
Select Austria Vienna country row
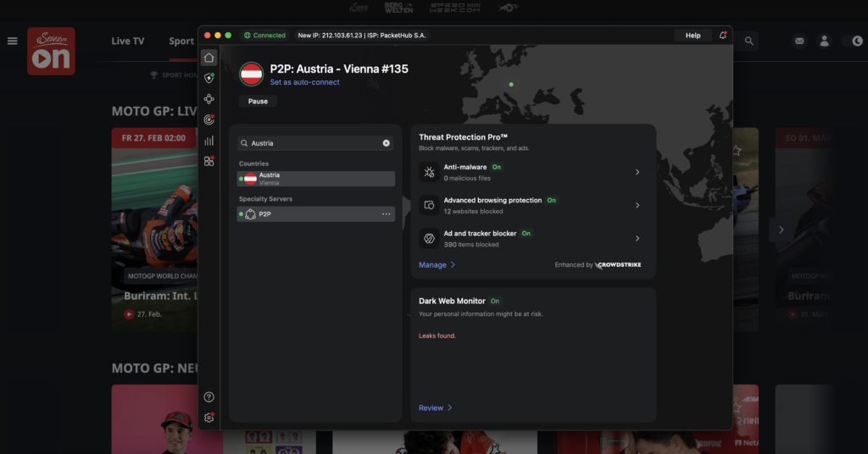pyautogui.click(x=316, y=179)
